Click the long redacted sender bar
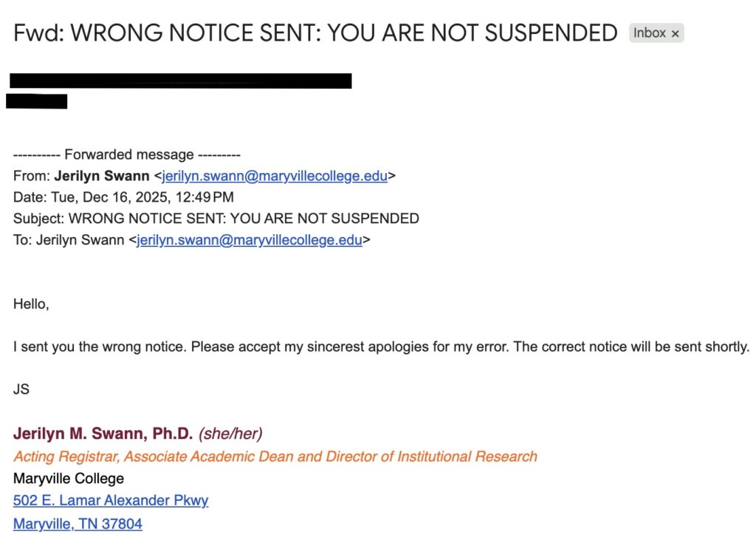This screenshot has height=543, width=756. click(x=180, y=81)
